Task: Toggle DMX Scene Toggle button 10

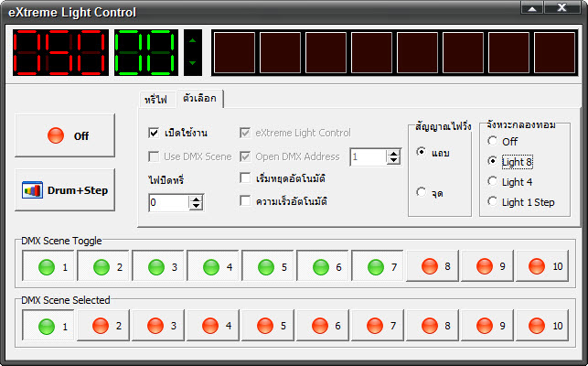Action: tap(542, 266)
